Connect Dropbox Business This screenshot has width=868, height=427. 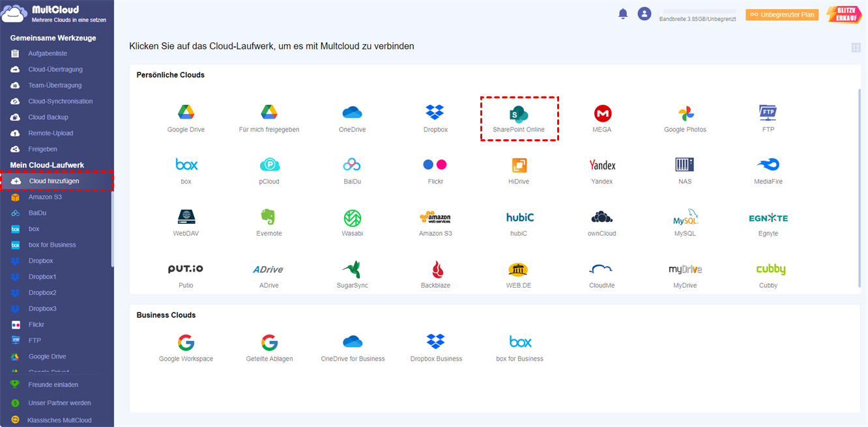click(x=436, y=348)
